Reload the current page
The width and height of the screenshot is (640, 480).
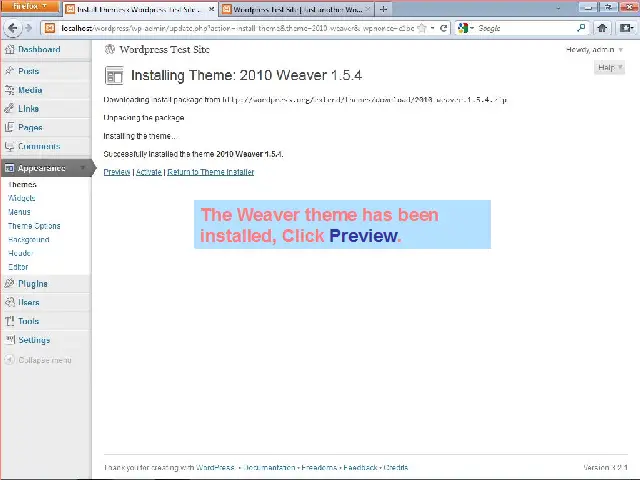coord(443,28)
